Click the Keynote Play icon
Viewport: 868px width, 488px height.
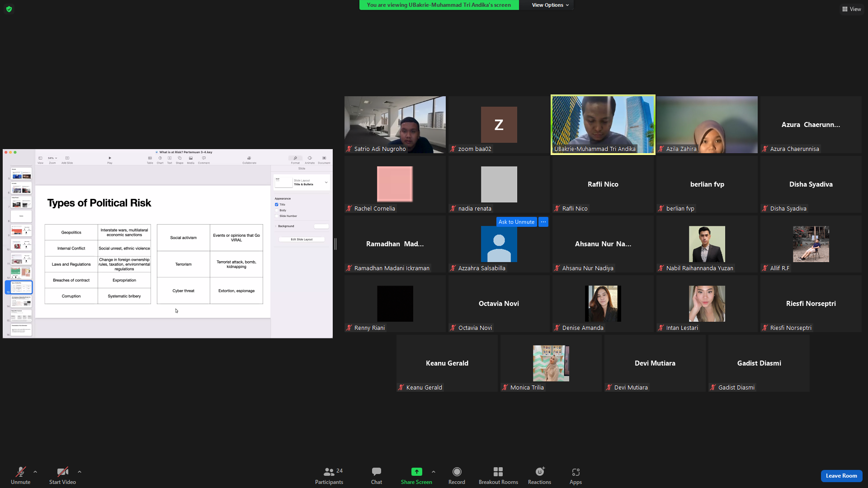(110, 158)
